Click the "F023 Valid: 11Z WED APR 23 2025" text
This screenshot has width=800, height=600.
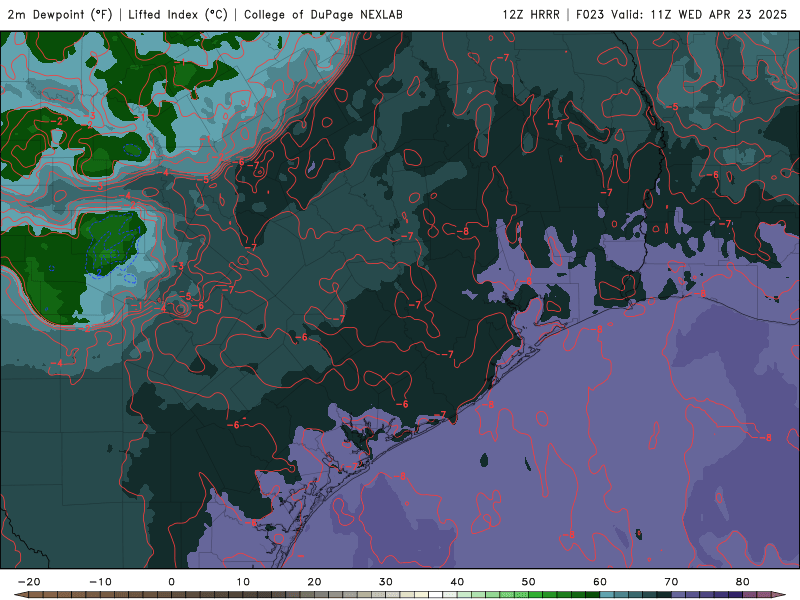pyautogui.click(x=682, y=14)
